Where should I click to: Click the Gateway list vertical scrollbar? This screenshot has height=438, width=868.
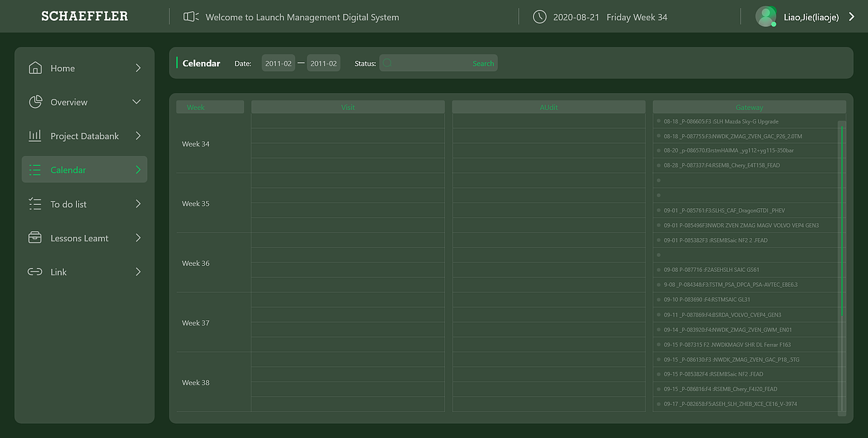click(842, 268)
